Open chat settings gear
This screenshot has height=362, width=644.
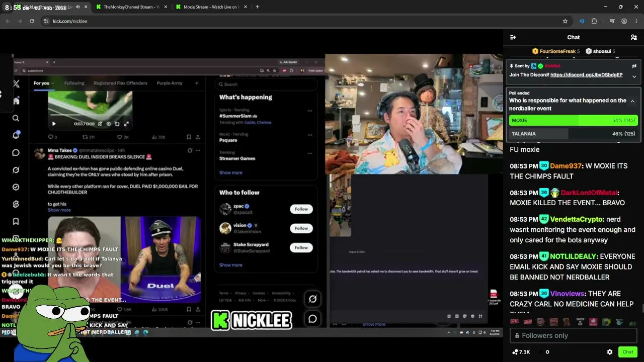tap(610, 352)
